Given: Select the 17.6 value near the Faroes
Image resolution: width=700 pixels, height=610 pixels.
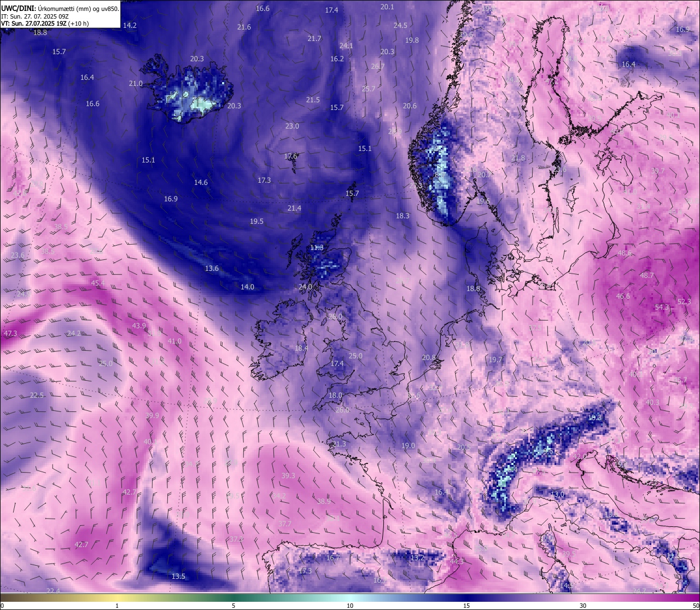Looking at the screenshot, I should [x=290, y=156].
